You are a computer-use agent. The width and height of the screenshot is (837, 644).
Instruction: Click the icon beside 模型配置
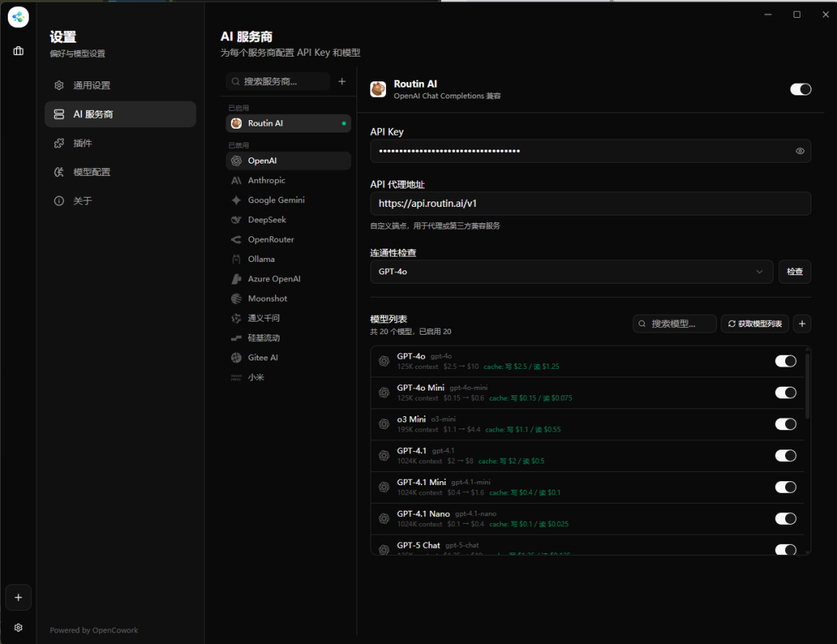pos(59,172)
